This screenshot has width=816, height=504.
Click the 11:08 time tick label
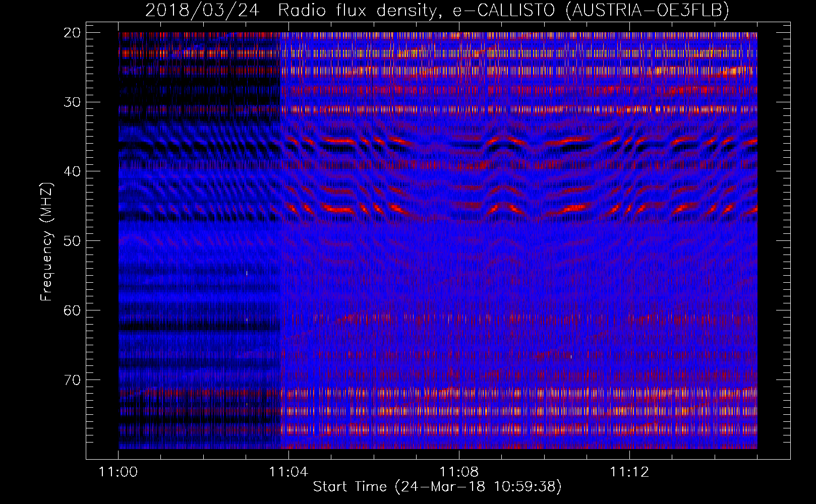[459, 472]
